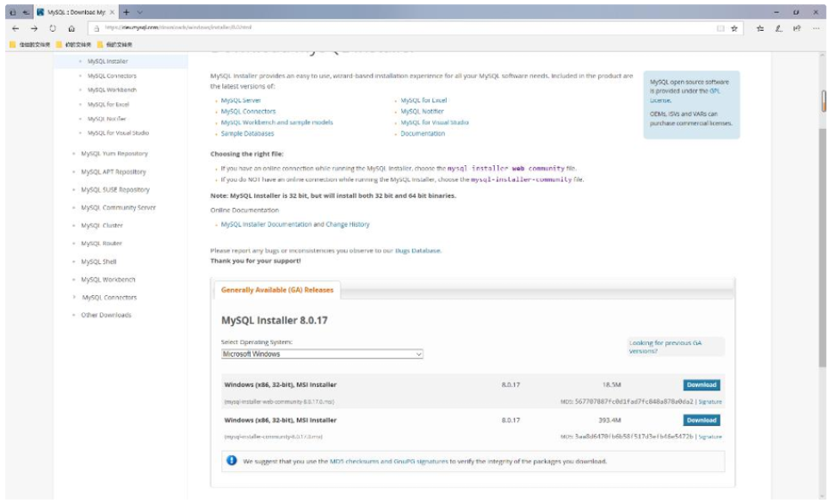
Task: Add notes with the pen icon
Action: pos(779,28)
